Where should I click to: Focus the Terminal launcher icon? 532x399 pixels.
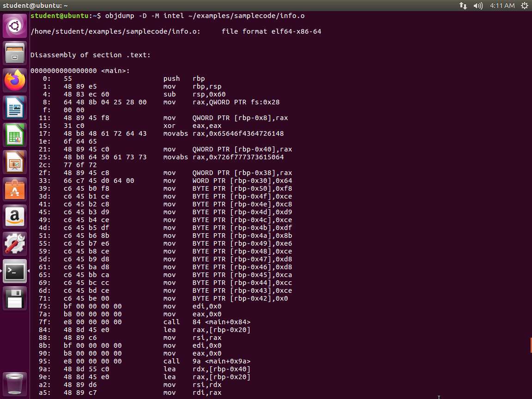[15, 271]
